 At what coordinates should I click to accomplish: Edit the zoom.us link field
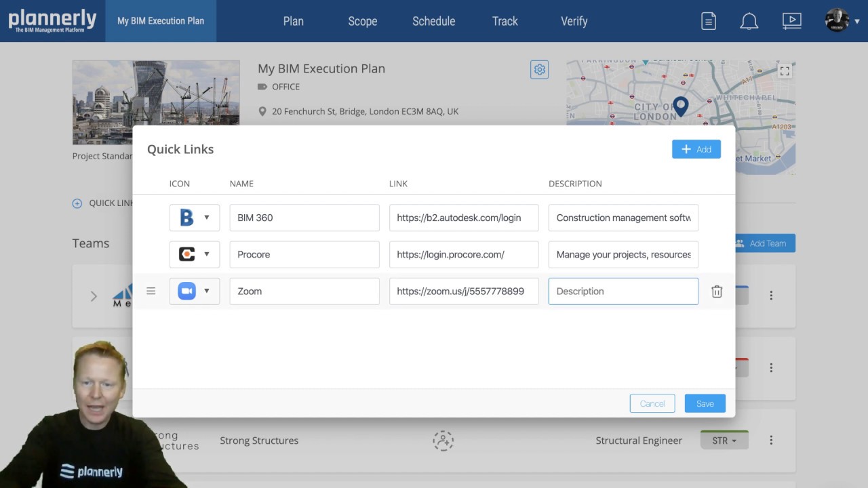(x=464, y=291)
